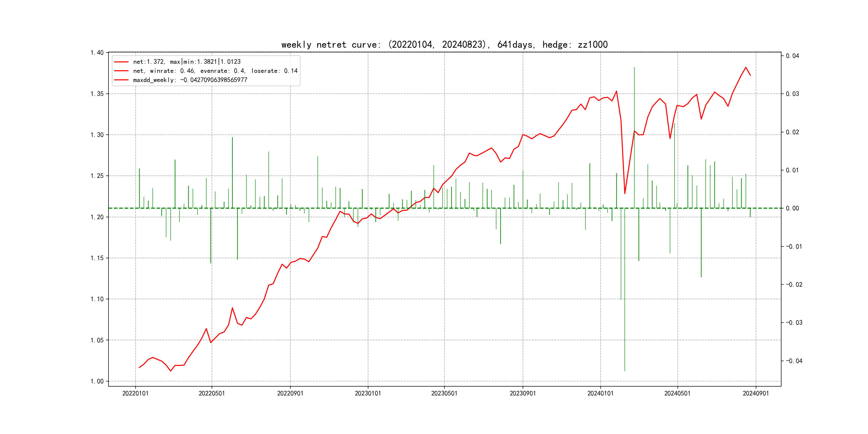Click the 20220501 x-axis date label
Screen dimensions: 868x434
(212, 393)
